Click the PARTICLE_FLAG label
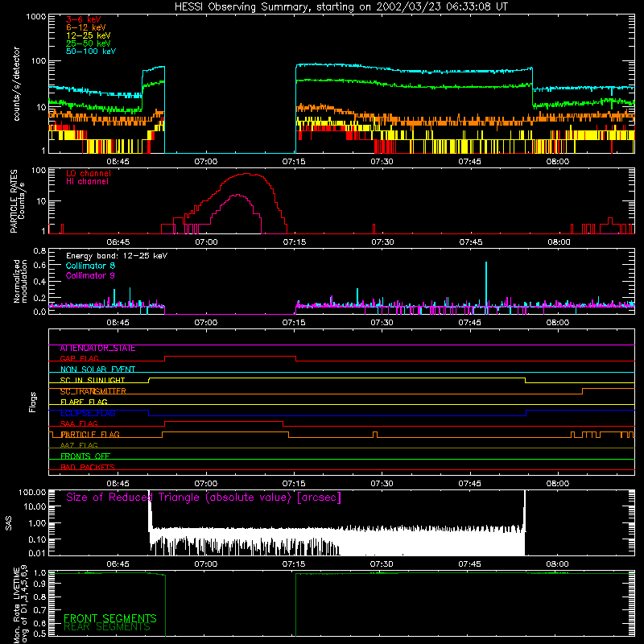 [x=90, y=435]
